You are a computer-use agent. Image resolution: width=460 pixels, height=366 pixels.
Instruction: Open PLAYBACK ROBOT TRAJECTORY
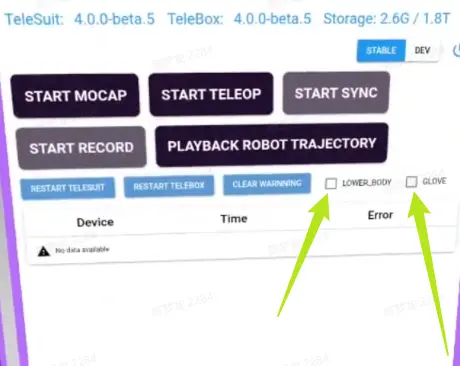pyautogui.click(x=272, y=145)
